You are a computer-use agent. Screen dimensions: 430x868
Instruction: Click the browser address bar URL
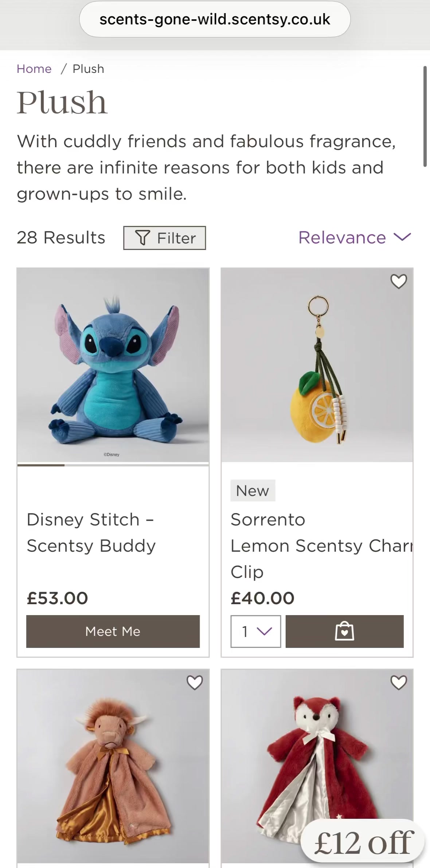click(x=215, y=19)
